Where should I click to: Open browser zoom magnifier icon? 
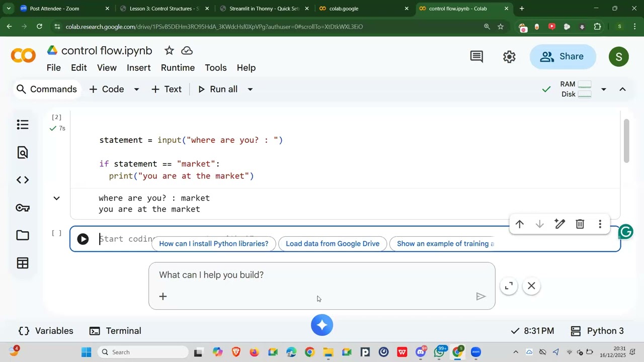[x=487, y=27]
